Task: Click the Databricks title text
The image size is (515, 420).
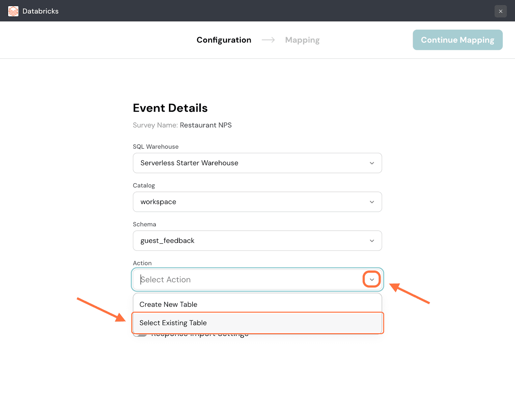Action: (41, 11)
